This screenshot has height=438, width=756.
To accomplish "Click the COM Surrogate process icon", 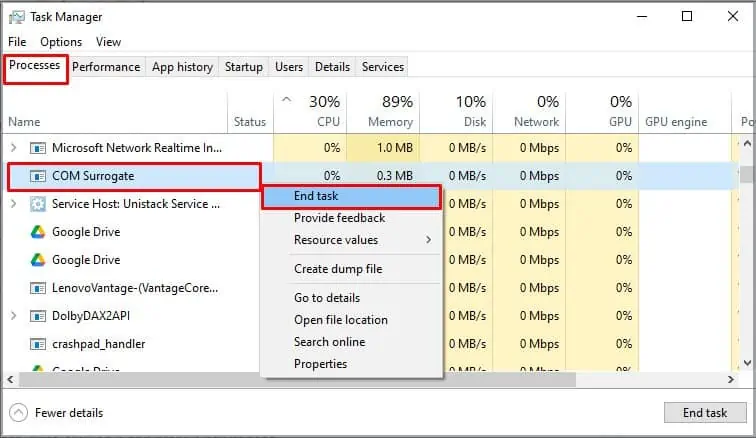I will (x=38, y=176).
